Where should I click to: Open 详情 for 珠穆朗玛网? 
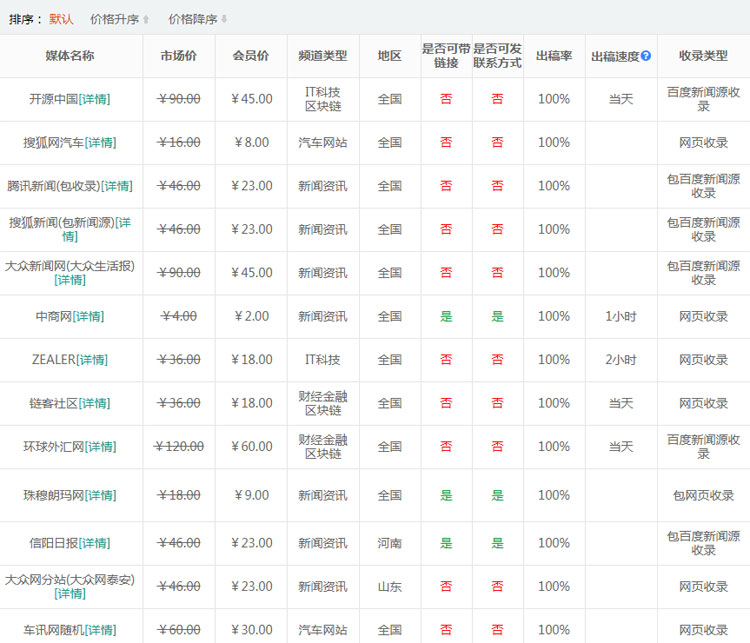point(100,495)
